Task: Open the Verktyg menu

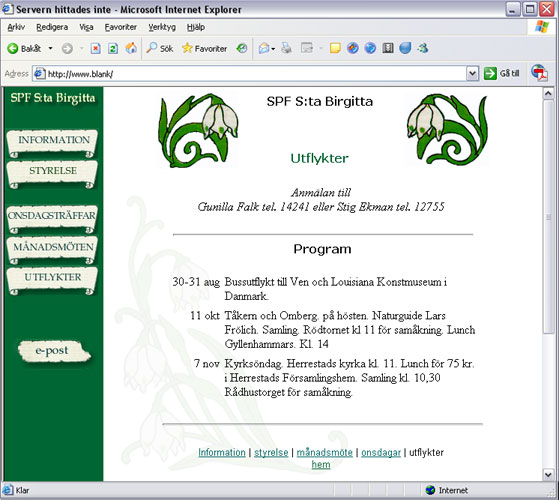Action: point(162,27)
